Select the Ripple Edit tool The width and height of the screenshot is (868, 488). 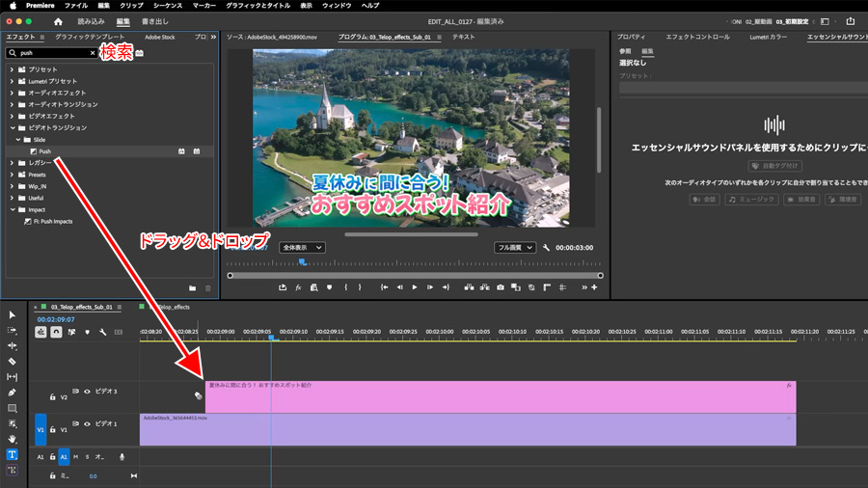coord(13,346)
